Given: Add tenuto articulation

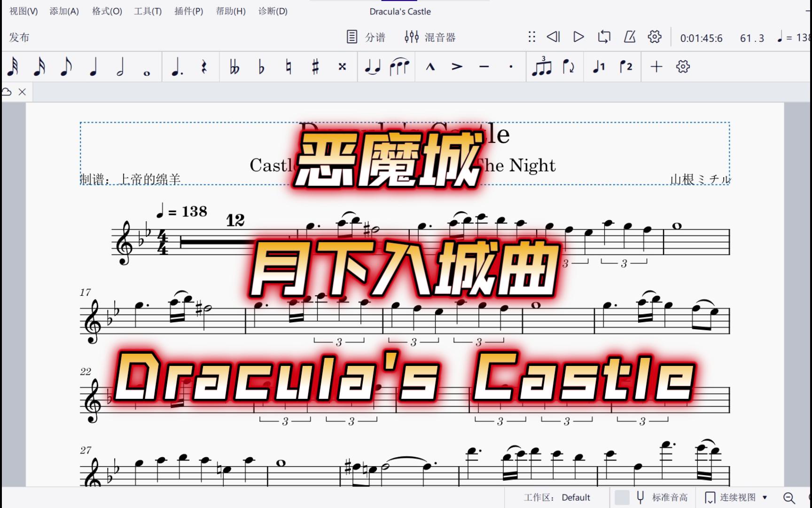Looking at the screenshot, I should [484, 67].
